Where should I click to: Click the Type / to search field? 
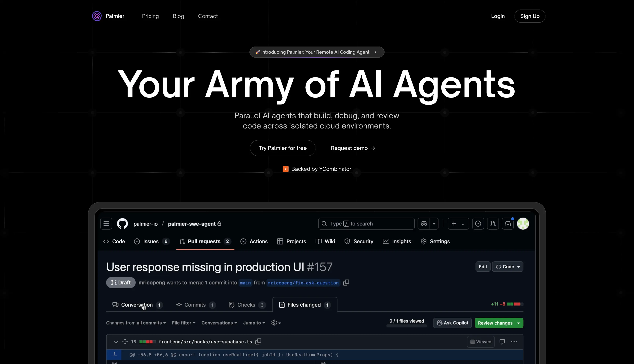pos(366,223)
